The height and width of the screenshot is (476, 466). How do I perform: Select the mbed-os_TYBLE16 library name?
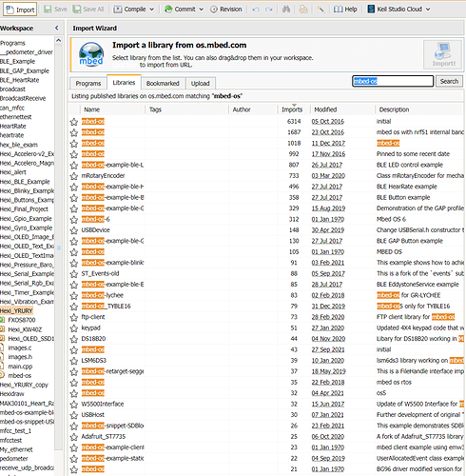106,307
